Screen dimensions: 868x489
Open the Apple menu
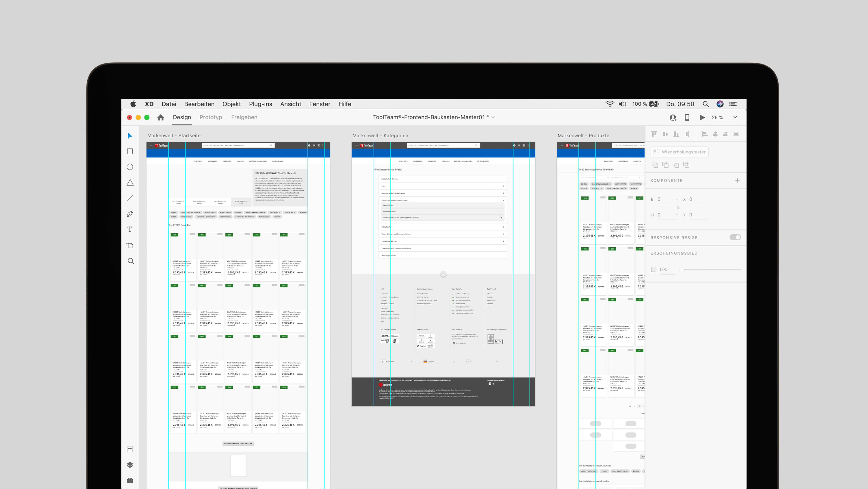(x=133, y=104)
